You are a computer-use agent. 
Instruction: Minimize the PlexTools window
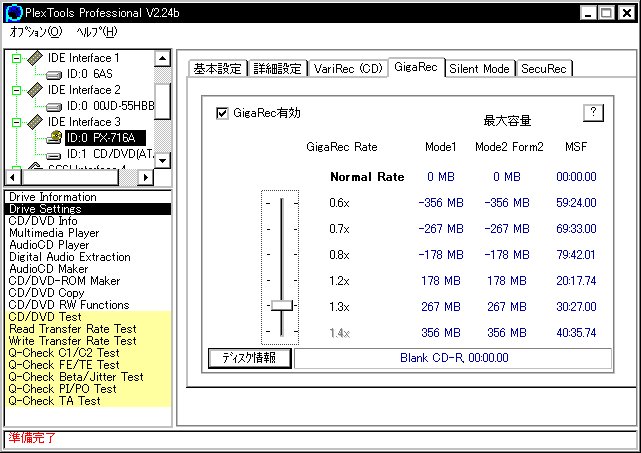coord(588,13)
